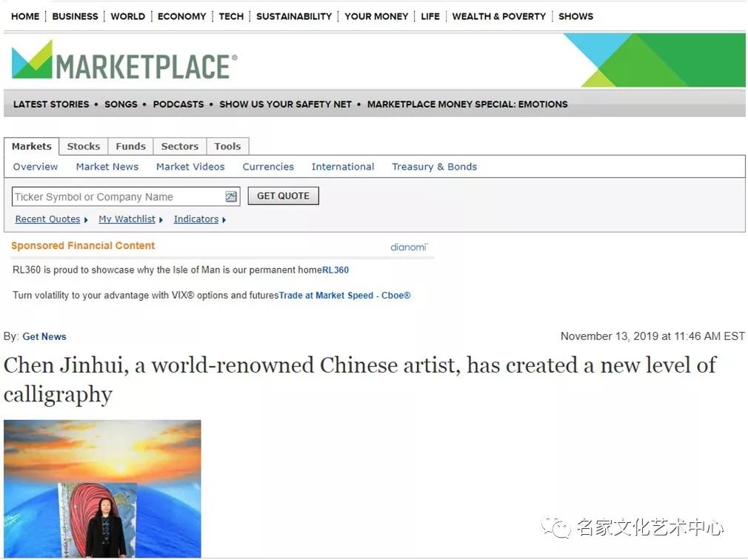Open Treasury & Bonds sub-tab
Image resolution: width=748 pixels, height=560 pixels.
(435, 167)
